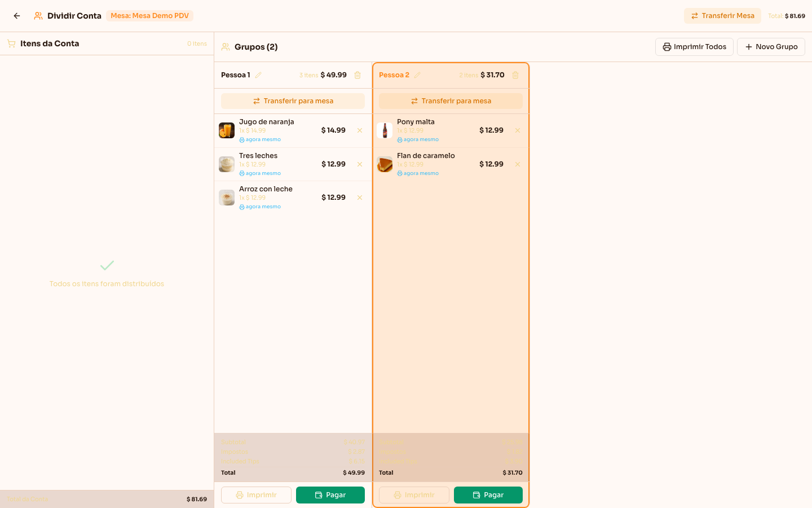Screen dimensions: 812x508
Task: Remove Tres leches from Pessoa 1
Action: click(x=360, y=164)
